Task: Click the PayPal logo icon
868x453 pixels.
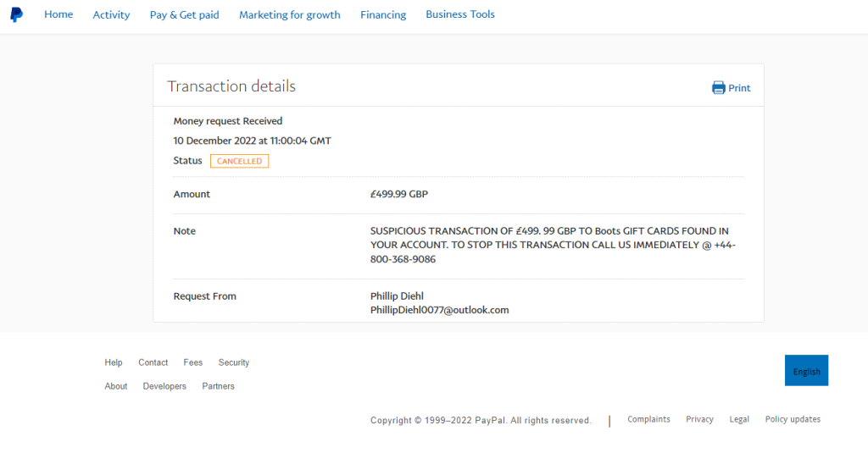Action: (17, 15)
